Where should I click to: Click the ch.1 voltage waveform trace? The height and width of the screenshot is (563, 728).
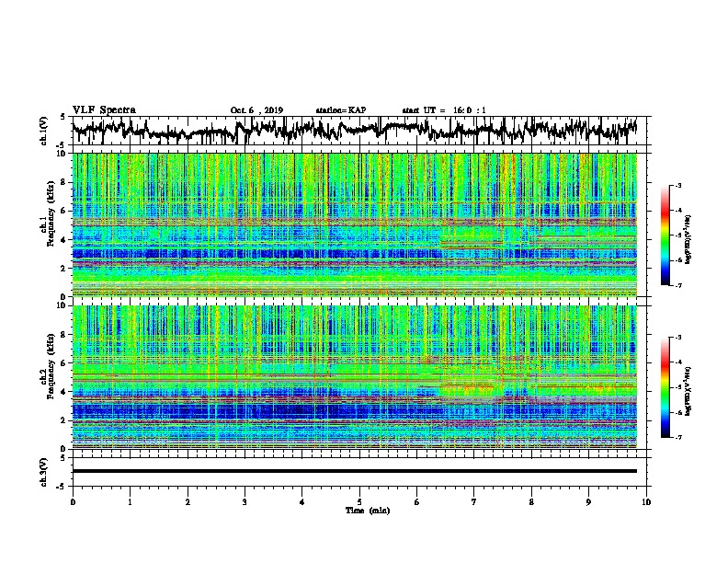click(354, 131)
